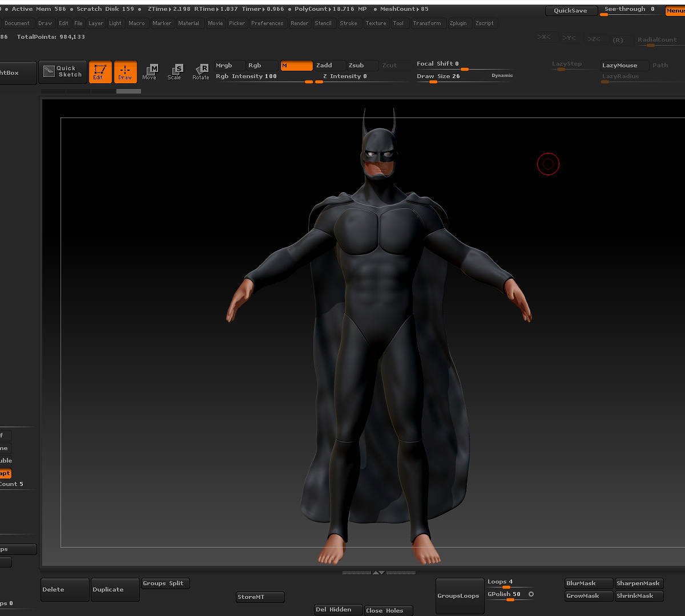Enable Zadd sculpt mode
685x616 pixels.
pyautogui.click(x=330, y=66)
